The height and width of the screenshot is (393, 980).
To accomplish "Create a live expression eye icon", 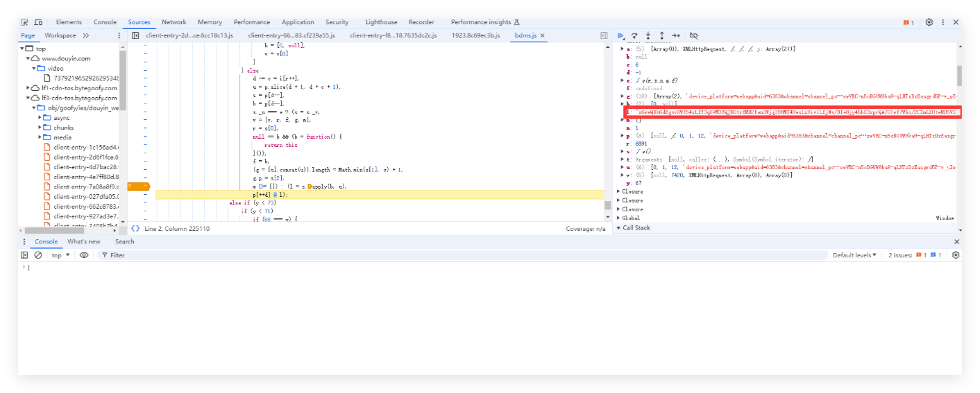I will pos(84,255).
